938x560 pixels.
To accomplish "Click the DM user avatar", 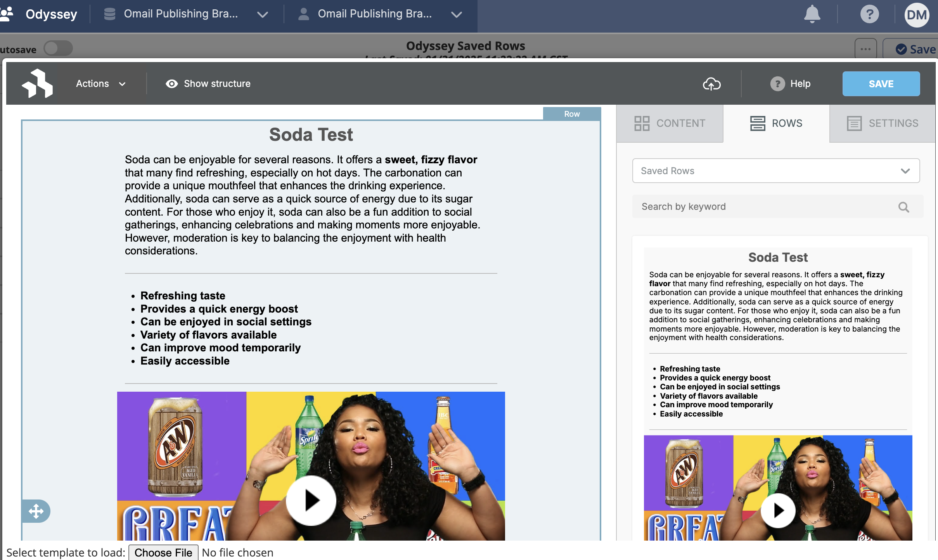I will tap(917, 16).
